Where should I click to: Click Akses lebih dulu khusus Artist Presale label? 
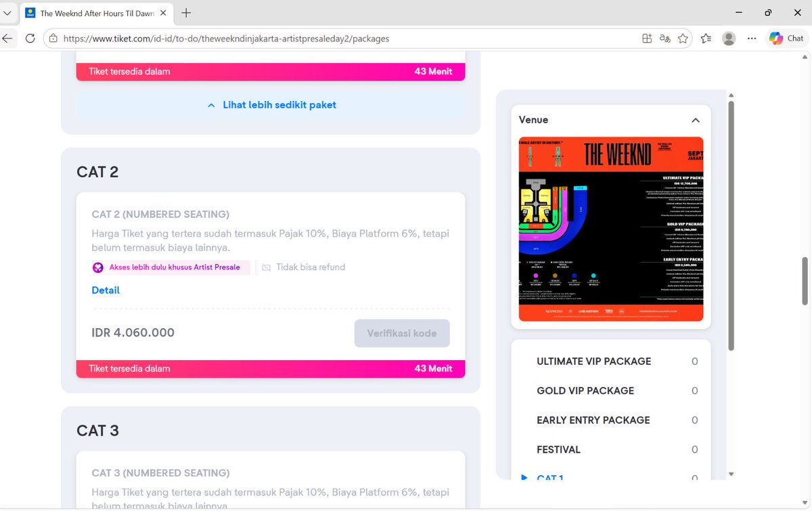click(175, 267)
